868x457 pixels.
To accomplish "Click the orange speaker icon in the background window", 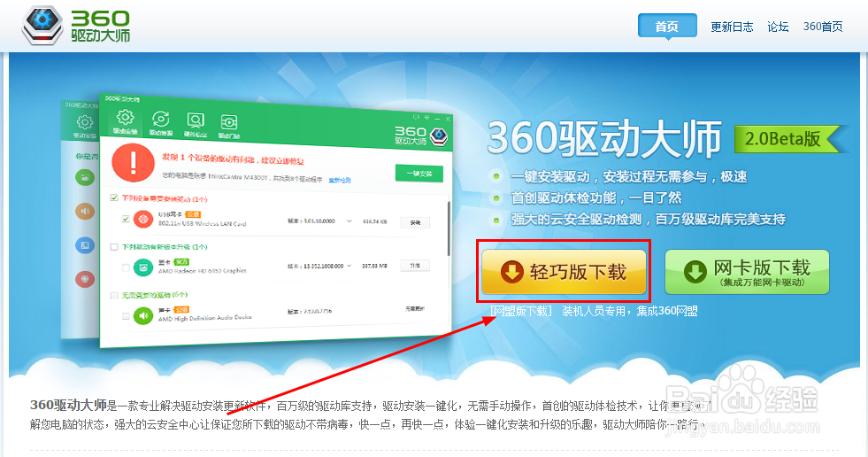I will tap(85, 211).
